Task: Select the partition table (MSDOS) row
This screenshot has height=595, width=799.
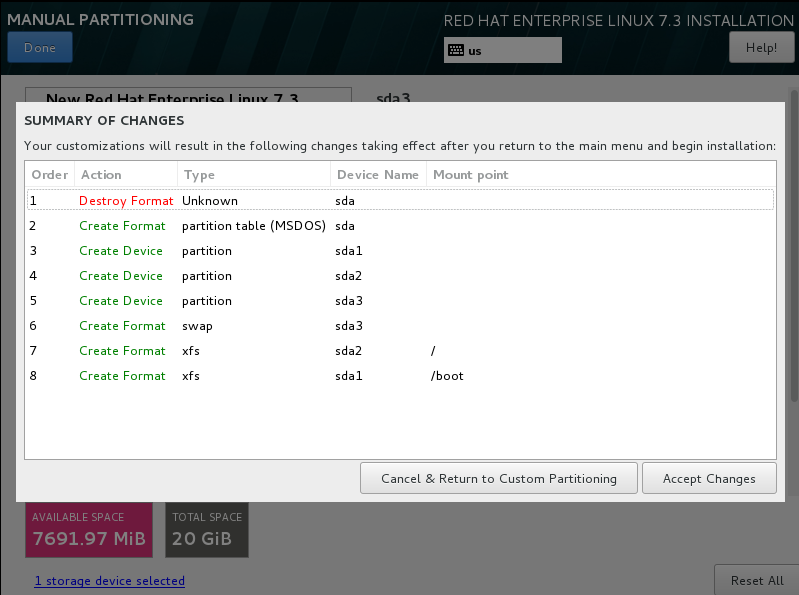Action: [x=400, y=226]
